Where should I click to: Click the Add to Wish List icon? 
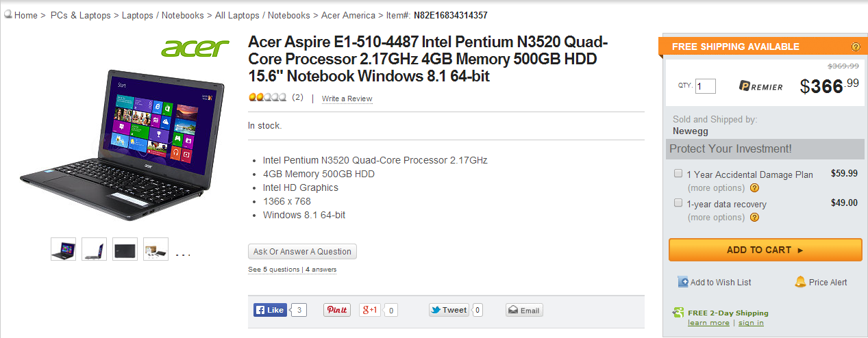tap(683, 282)
